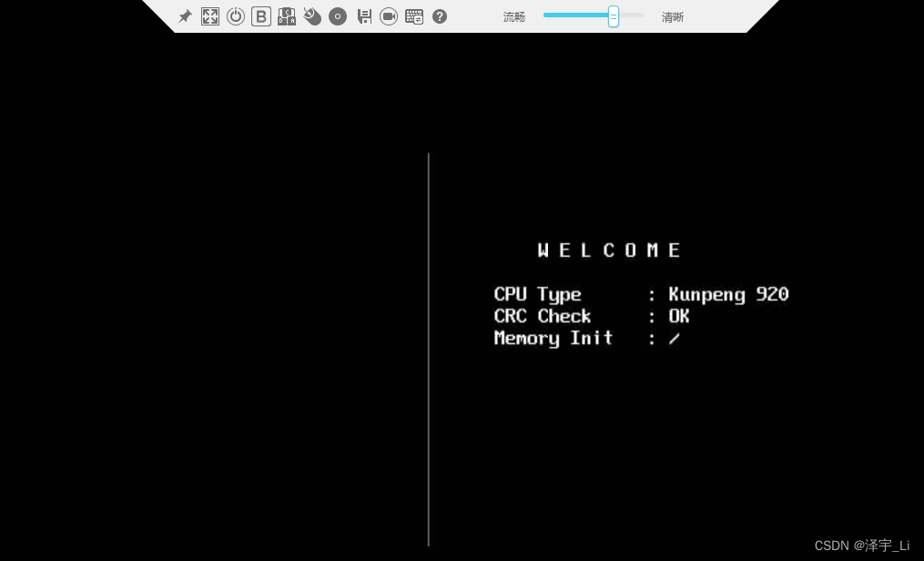
Task: Open the help question mark icon
Action: coord(440,16)
